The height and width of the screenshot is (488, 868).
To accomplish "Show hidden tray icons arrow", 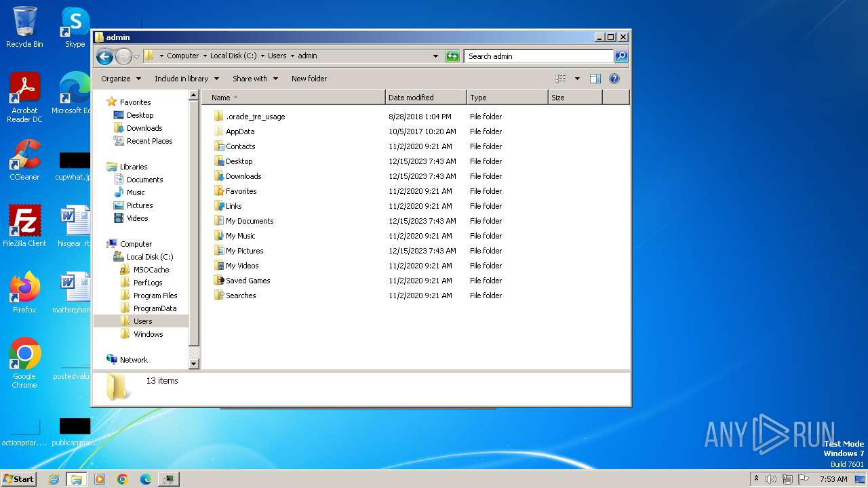I will pos(756,479).
